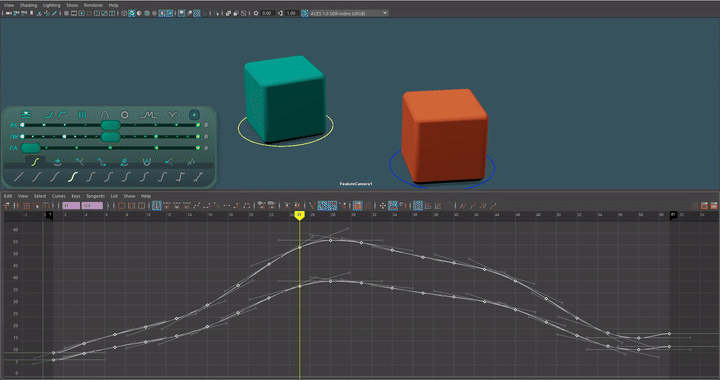Click the Bookmarks icon in viewport toolbar

coord(31,13)
